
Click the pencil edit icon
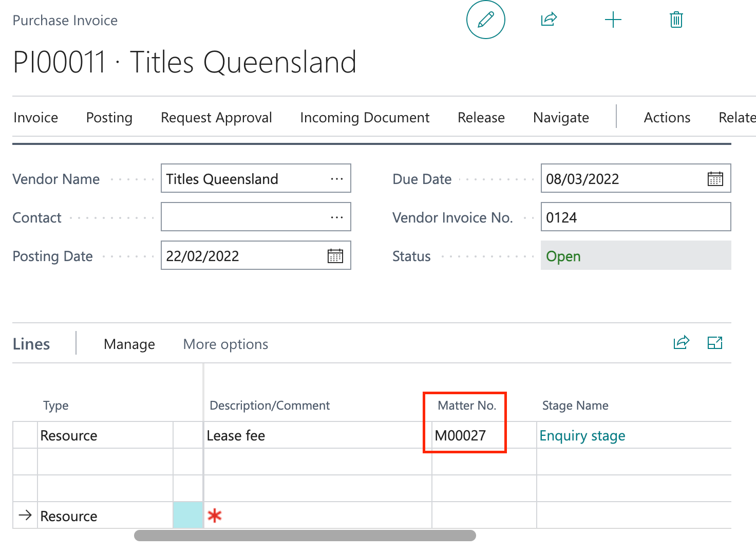(x=485, y=20)
